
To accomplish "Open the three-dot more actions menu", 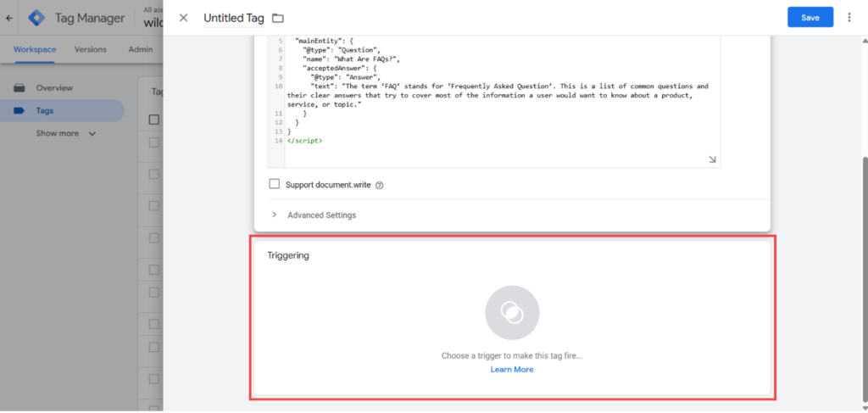I will click(849, 18).
